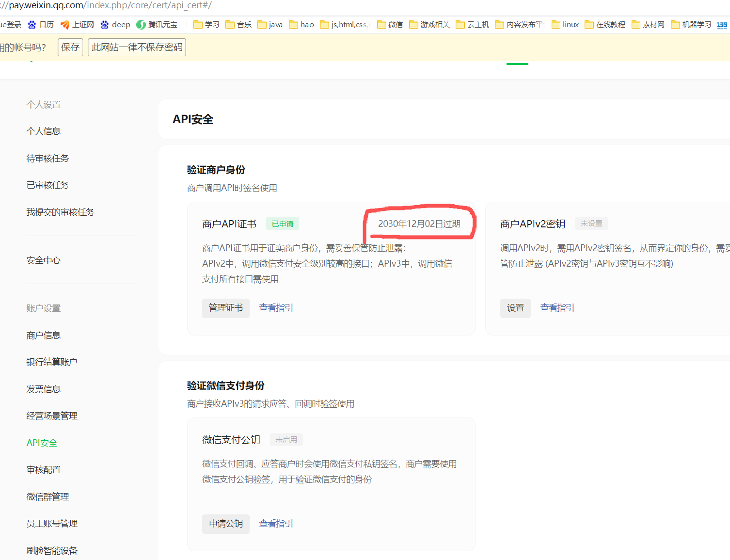This screenshot has height=560, width=730.
Task: Choose 此网站一律不保存密码
Action: pos(137,48)
